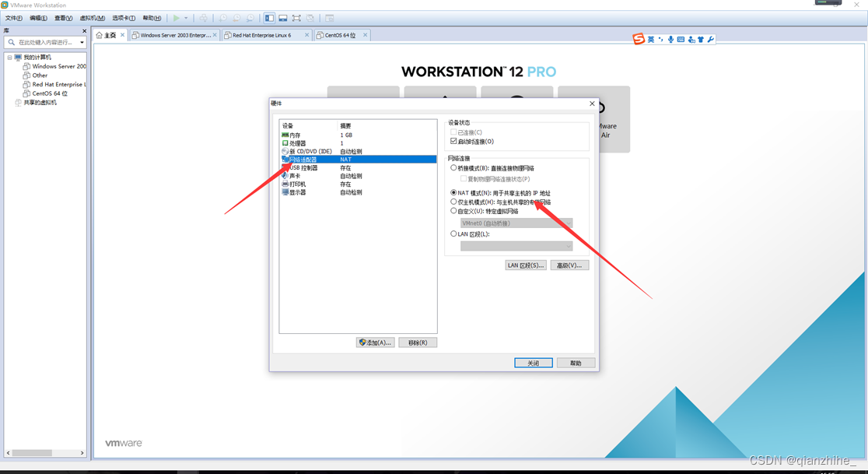Select the NAT 模式(N) radio button
Viewport: 868px width, 474px height.
454,193
